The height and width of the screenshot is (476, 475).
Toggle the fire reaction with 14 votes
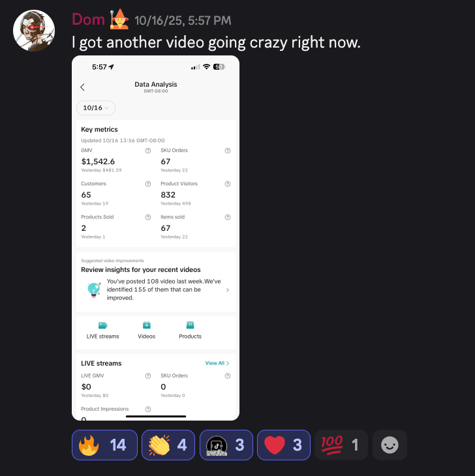pos(104,445)
